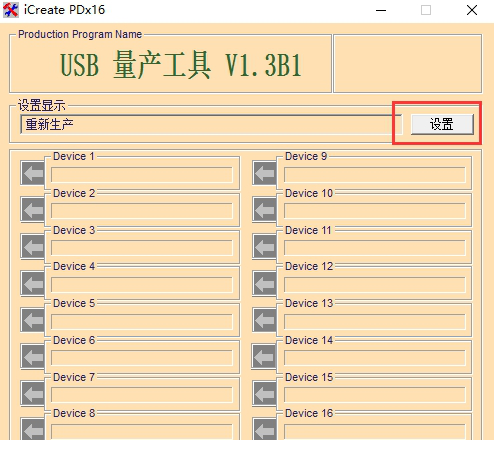The height and width of the screenshot is (457, 494).
Task: Click the Device 11 arrow icon
Action: click(265, 247)
